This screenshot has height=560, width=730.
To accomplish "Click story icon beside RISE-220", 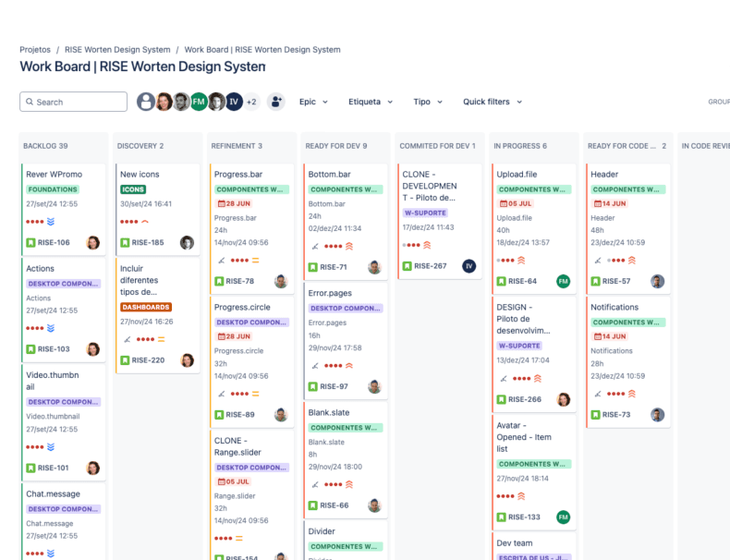I will (125, 360).
